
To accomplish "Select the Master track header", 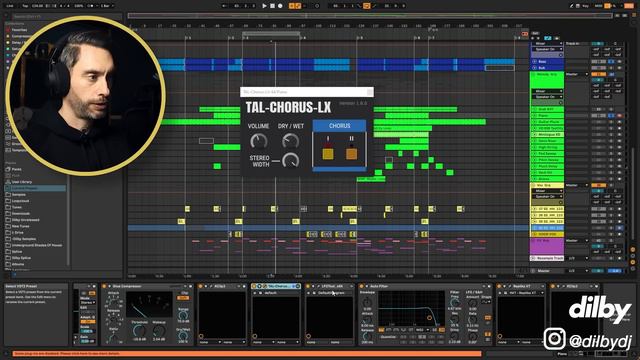I will coord(547,271).
